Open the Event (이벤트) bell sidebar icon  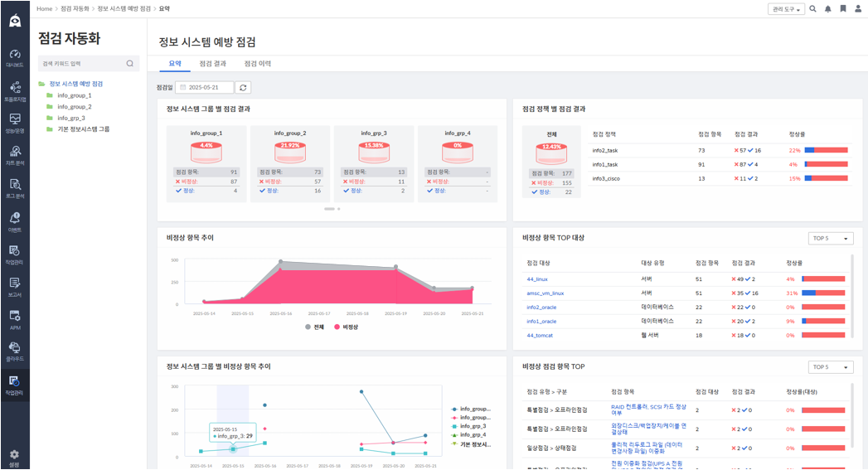[15, 221]
